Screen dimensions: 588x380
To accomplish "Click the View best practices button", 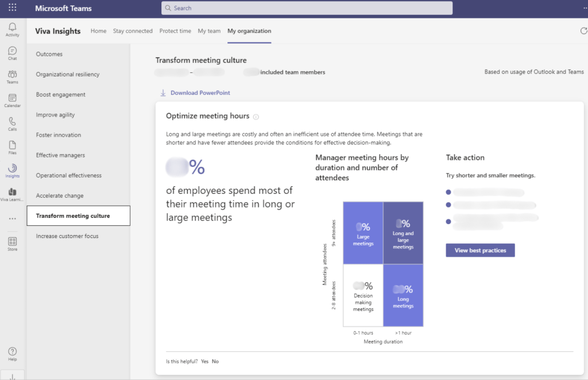I will (x=480, y=250).
